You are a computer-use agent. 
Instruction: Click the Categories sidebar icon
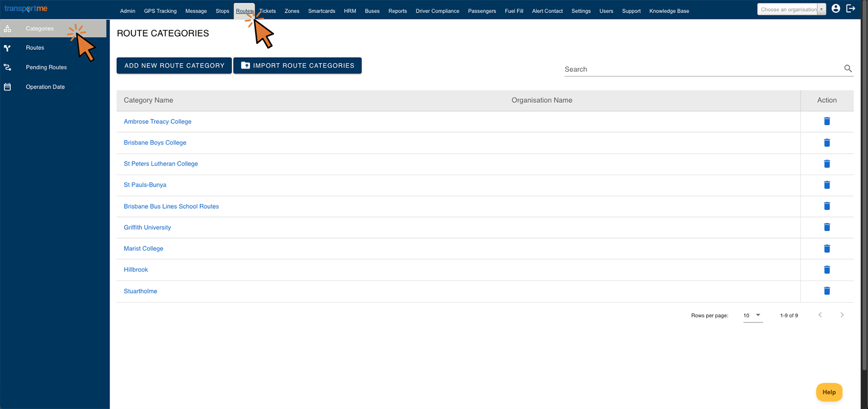tap(7, 28)
